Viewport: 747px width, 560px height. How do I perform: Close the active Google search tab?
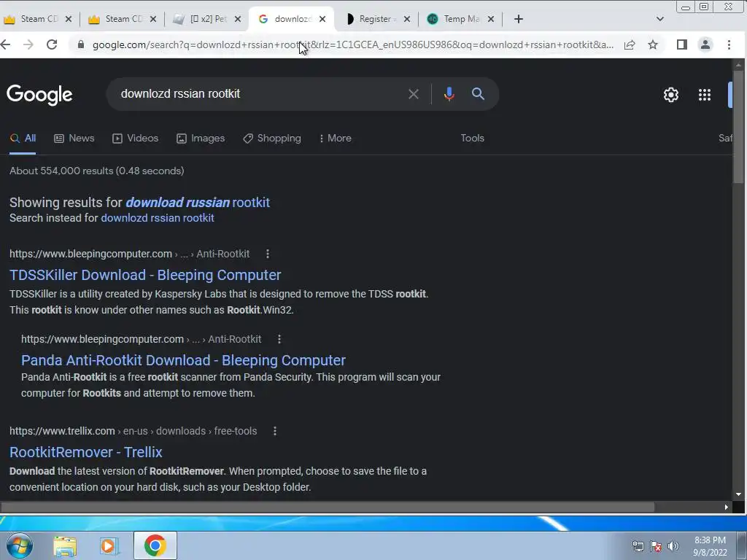coord(322,19)
